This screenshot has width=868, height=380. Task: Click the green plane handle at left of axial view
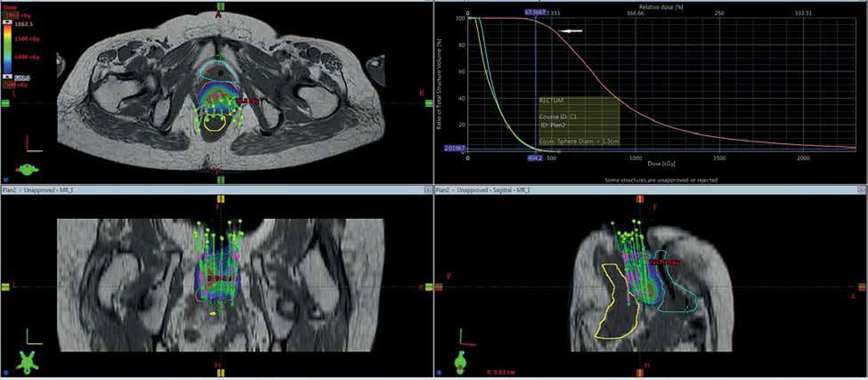(5, 103)
